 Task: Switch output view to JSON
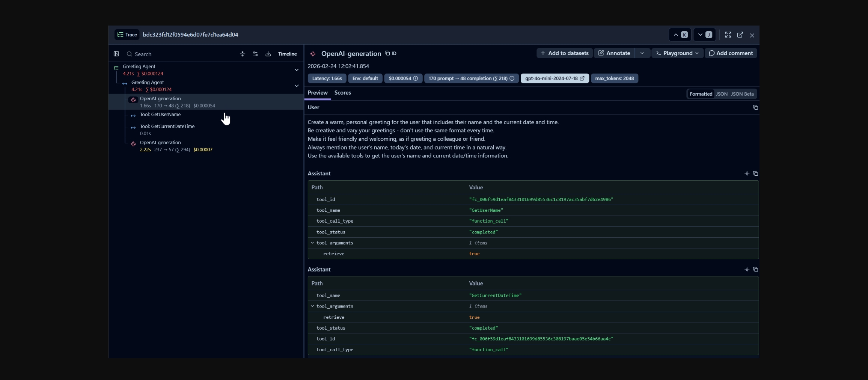pyautogui.click(x=721, y=94)
